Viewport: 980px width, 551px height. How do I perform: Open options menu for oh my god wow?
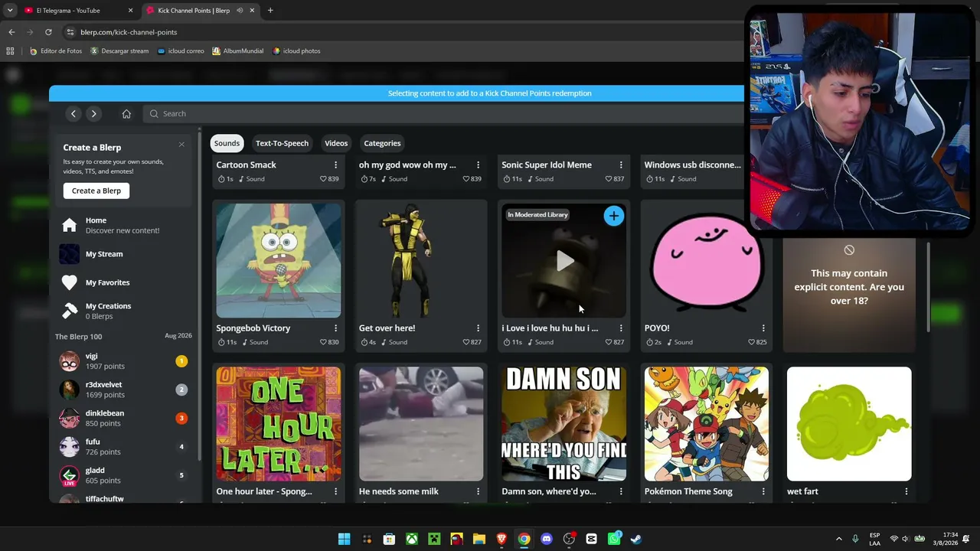click(478, 165)
